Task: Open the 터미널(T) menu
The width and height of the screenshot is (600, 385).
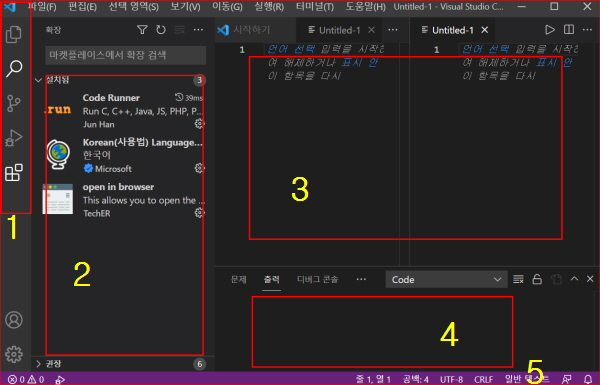Action: pos(315,7)
